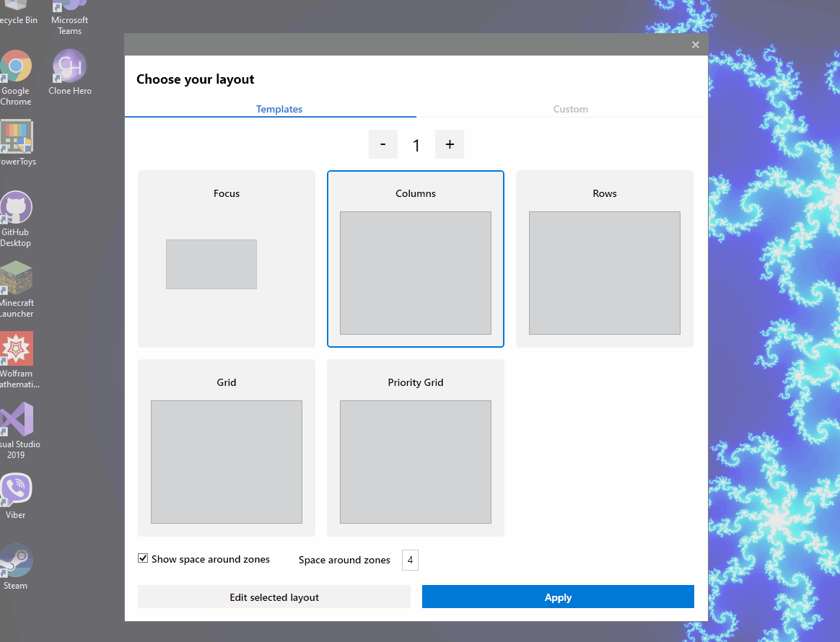The height and width of the screenshot is (642, 840).
Task: Open the Steam desktop icon
Action: [x=16, y=561]
